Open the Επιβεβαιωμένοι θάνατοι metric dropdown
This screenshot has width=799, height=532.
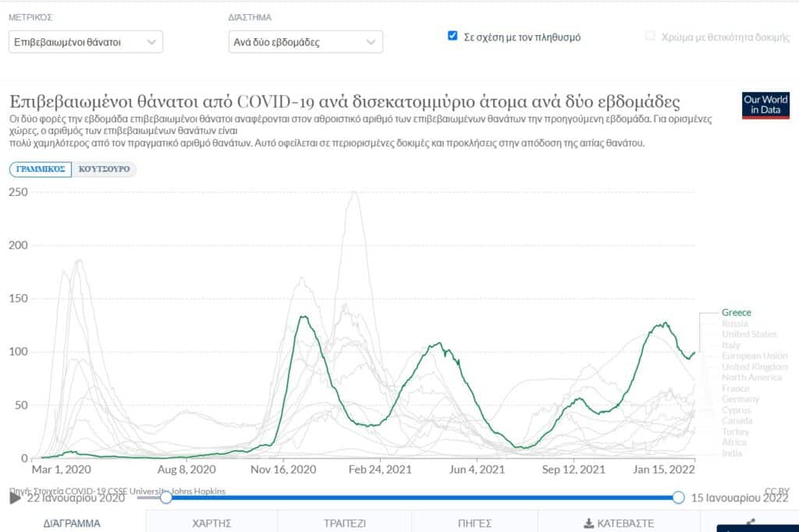point(86,42)
